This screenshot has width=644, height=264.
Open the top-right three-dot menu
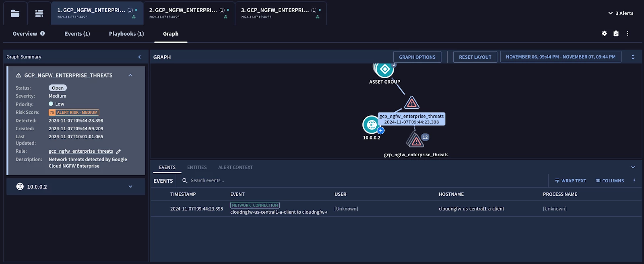[x=627, y=34]
